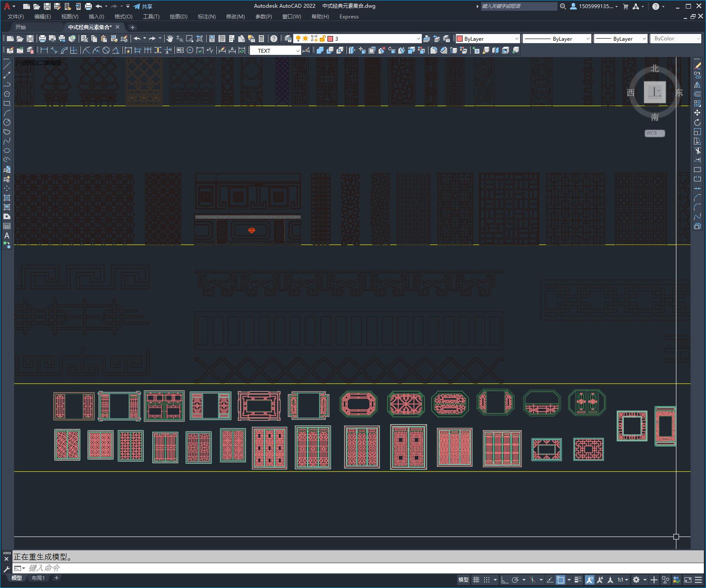Toggle object snap tracking
706x588 pixels.
(x=550, y=580)
